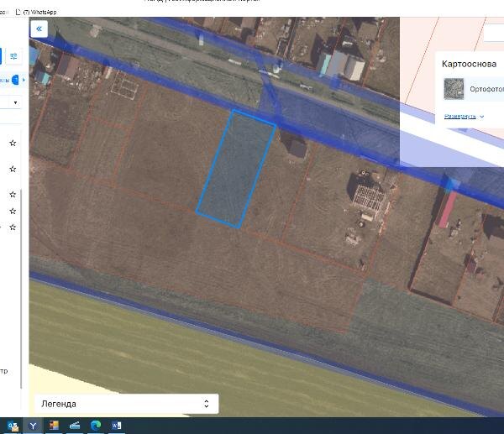
Task: Open the Легенда dropdown panel
Action: [x=126, y=404]
